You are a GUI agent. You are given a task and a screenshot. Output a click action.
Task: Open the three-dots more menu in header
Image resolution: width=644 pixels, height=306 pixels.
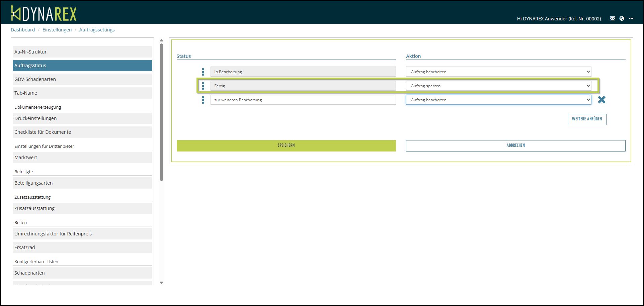[x=631, y=18]
